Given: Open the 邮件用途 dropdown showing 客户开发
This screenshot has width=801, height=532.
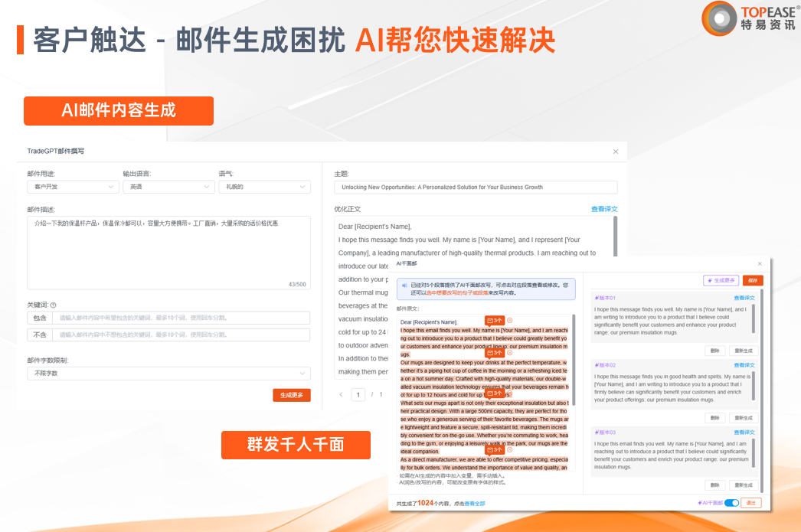Looking at the screenshot, I should tap(73, 186).
